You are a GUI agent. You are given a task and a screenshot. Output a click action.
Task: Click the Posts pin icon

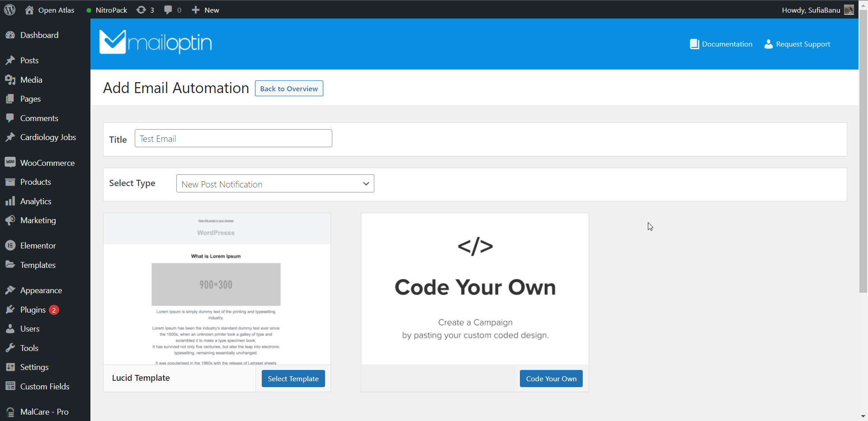pyautogui.click(x=10, y=61)
